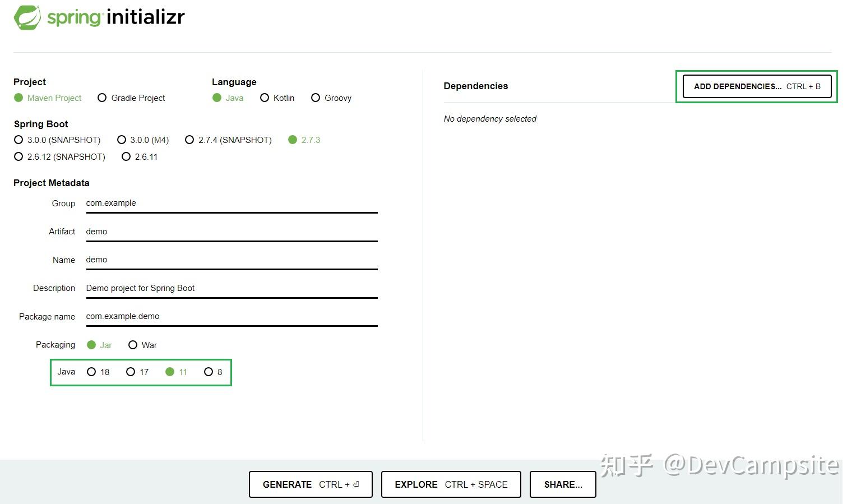Click the Java version row label
This screenshot has width=861, height=504.
pos(66,372)
